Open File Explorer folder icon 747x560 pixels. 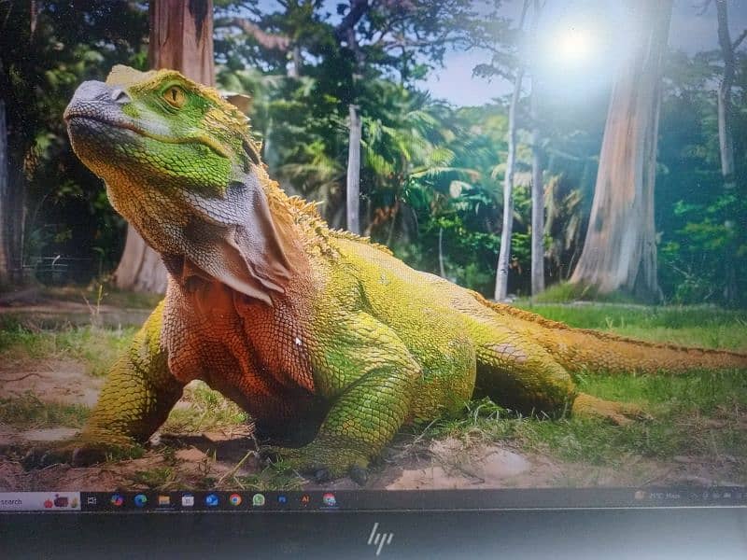[x=164, y=500]
